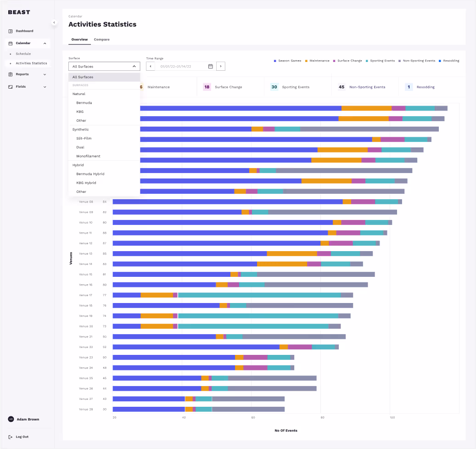The image size is (476, 449).
Task: Toggle Sporting Events legend item
Action: coord(381,61)
